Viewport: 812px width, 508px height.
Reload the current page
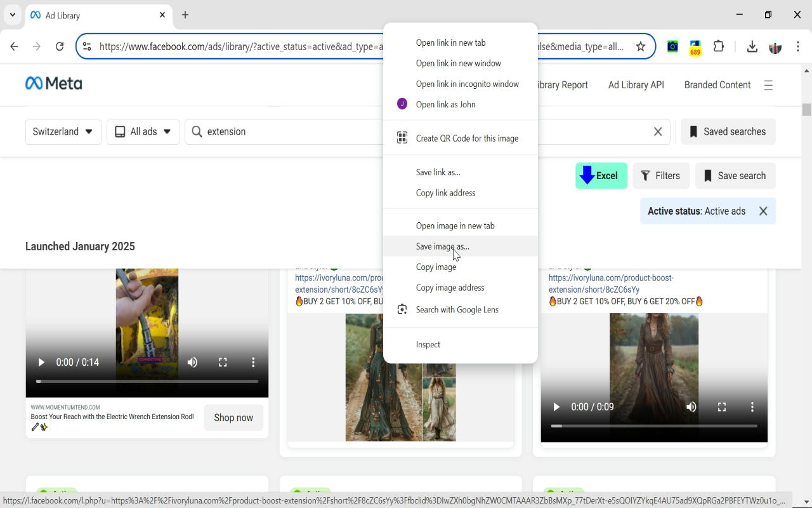[60, 46]
